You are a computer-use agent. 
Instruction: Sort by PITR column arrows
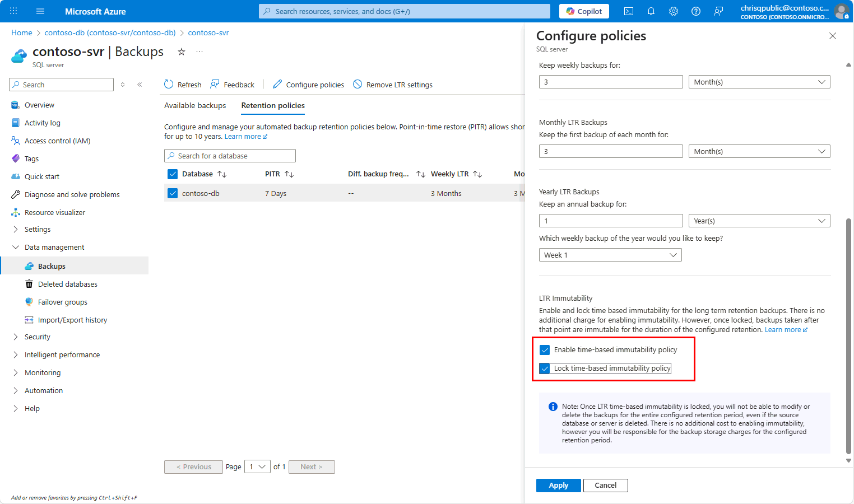(x=289, y=174)
